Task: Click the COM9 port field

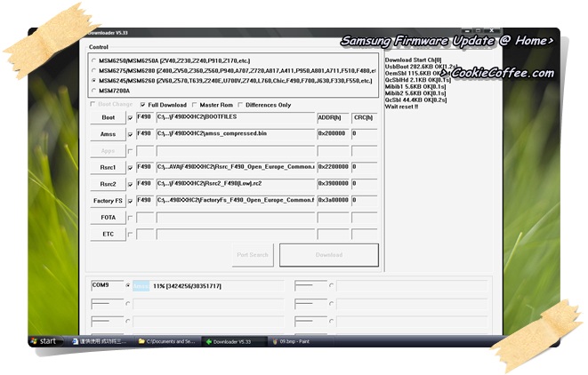Action: tap(107, 285)
